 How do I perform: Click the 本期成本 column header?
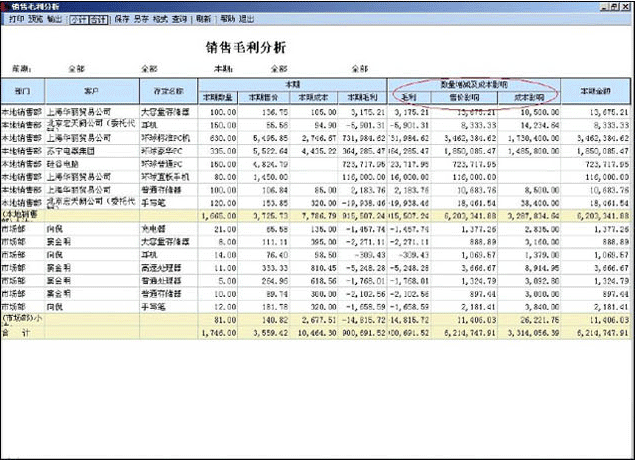pyautogui.click(x=313, y=98)
